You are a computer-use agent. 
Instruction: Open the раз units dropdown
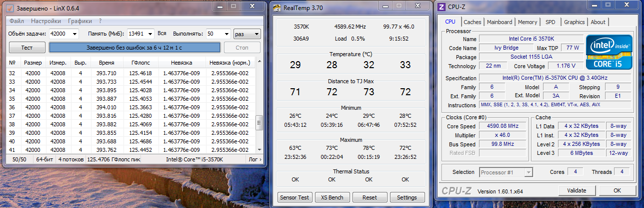click(x=247, y=34)
